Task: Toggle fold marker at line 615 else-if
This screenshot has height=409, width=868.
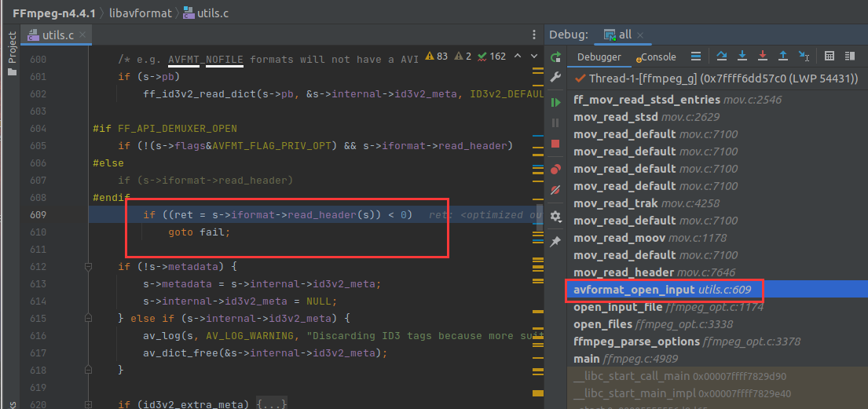Action: click(x=87, y=318)
